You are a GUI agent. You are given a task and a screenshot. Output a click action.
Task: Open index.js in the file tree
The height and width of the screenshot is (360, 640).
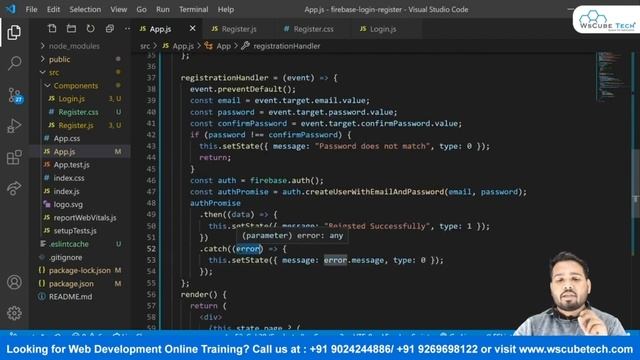point(80,191)
